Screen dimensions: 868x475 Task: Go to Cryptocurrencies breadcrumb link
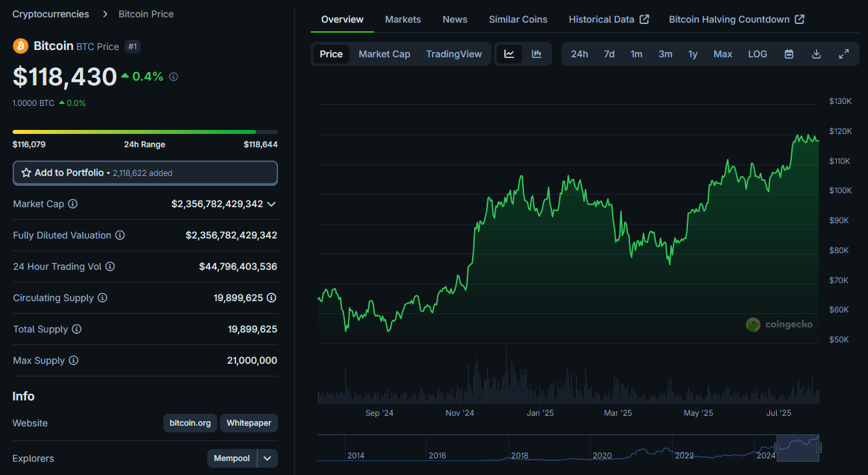(x=51, y=14)
